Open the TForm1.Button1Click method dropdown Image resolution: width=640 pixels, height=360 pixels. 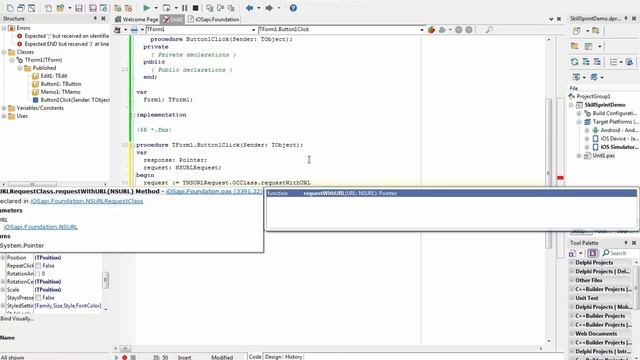tap(422, 29)
